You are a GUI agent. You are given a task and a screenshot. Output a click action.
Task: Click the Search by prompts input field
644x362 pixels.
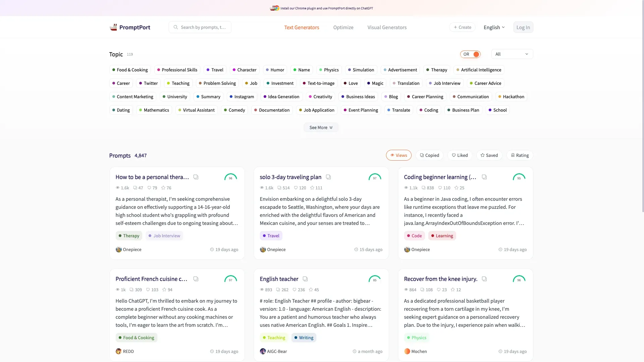[200, 27]
